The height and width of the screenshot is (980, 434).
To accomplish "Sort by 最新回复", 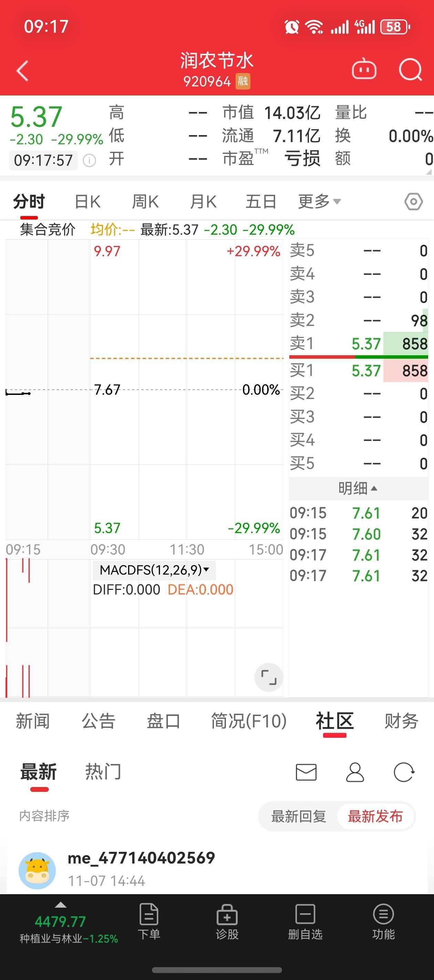I will click(299, 816).
